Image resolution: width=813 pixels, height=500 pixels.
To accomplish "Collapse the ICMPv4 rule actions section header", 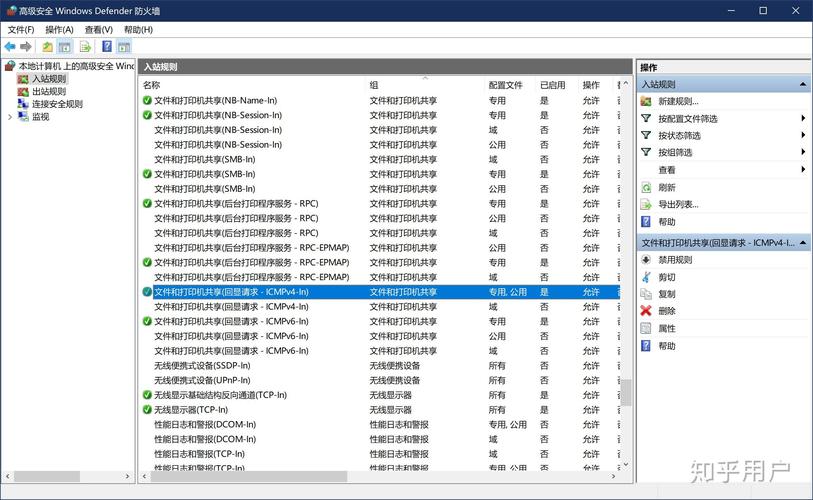I will coord(803,243).
